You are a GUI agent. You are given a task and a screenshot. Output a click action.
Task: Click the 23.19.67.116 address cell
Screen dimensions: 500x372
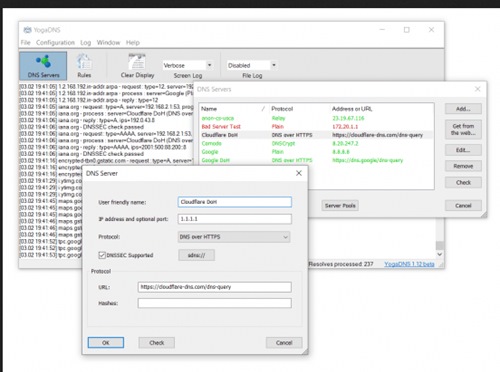click(x=348, y=118)
